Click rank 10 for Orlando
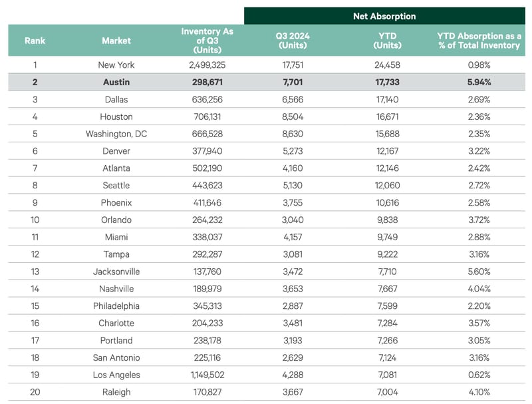The width and height of the screenshot is (532, 404). (35, 220)
